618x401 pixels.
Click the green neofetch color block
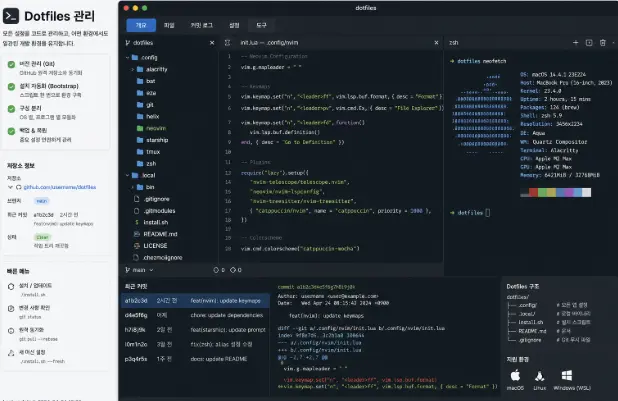(542, 192)
